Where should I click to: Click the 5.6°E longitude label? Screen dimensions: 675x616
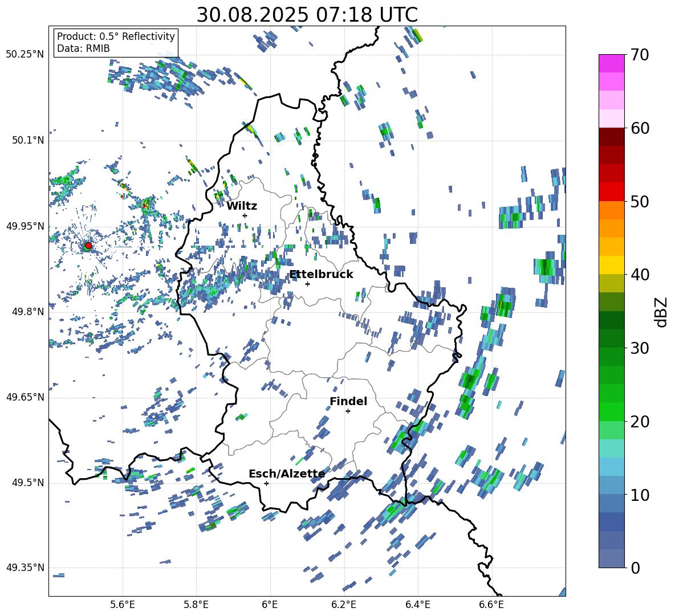123,605
